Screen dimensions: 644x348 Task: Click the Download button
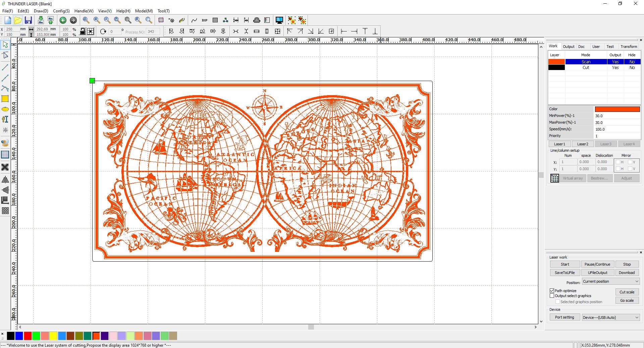tap(627, 273)
